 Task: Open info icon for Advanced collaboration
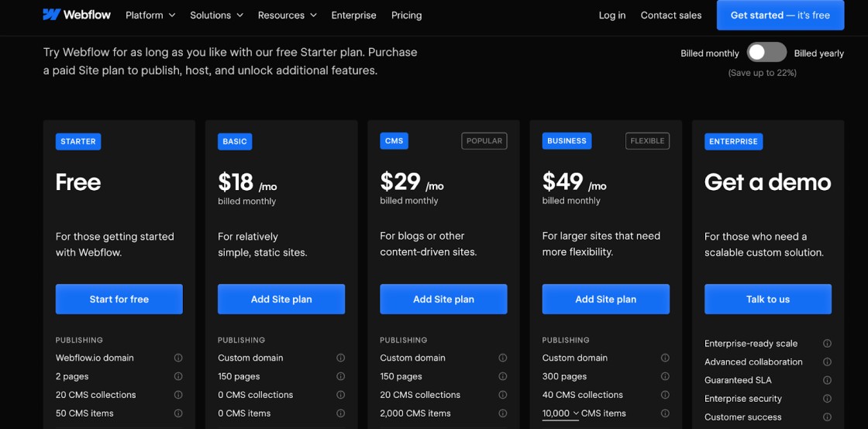tap(827, 362)
